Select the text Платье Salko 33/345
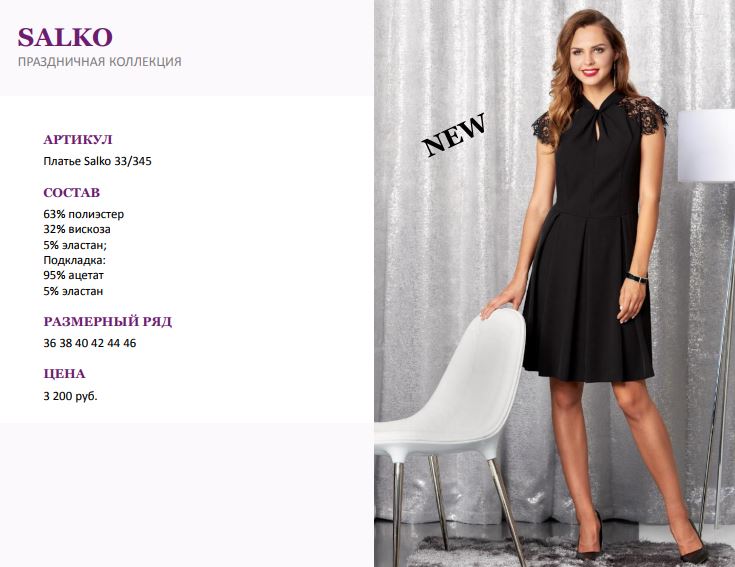This screenshot has width=735, height=567. [98, 161]
